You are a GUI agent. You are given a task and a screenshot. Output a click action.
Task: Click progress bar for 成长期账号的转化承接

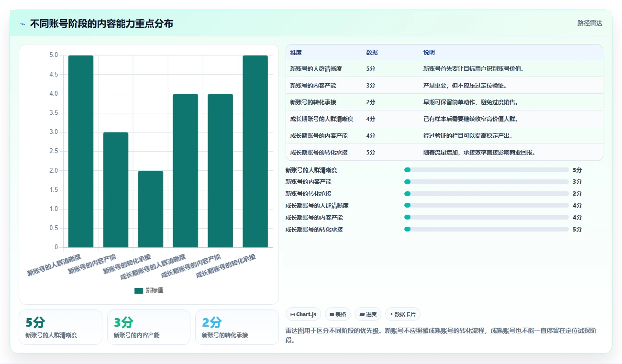(487, 230)
